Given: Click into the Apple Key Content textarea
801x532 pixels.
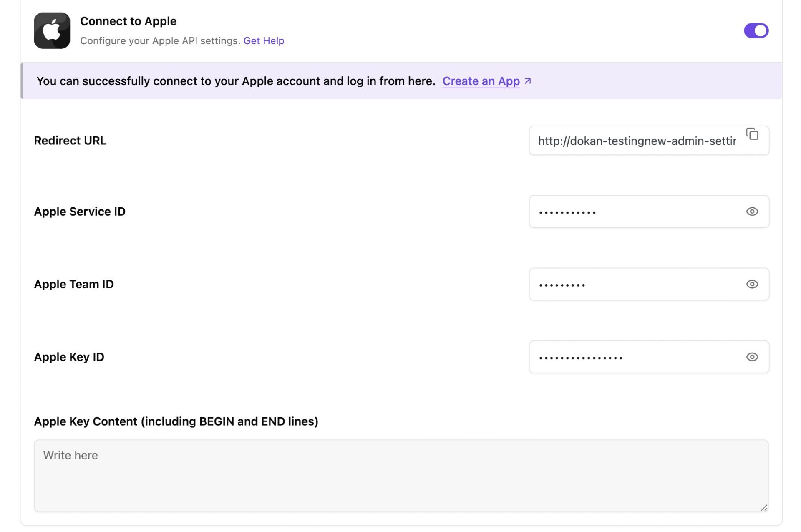Looking at the screenshot, I should point(401,476).
